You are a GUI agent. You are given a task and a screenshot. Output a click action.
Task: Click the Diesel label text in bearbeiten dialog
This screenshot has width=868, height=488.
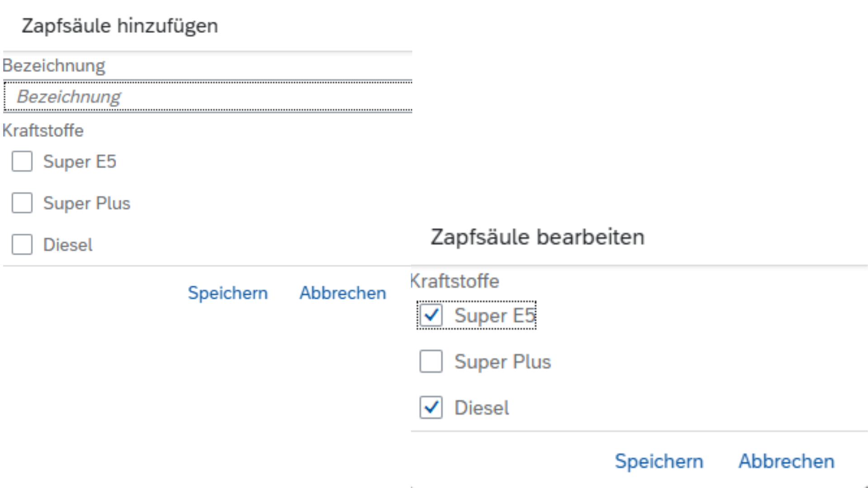click(x=481, y=408)
